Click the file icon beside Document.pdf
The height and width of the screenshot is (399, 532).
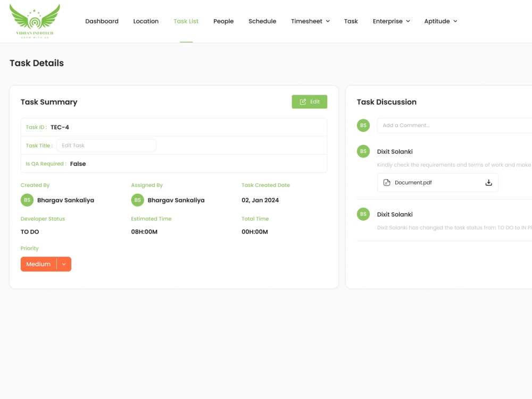(x=386, y=182)
